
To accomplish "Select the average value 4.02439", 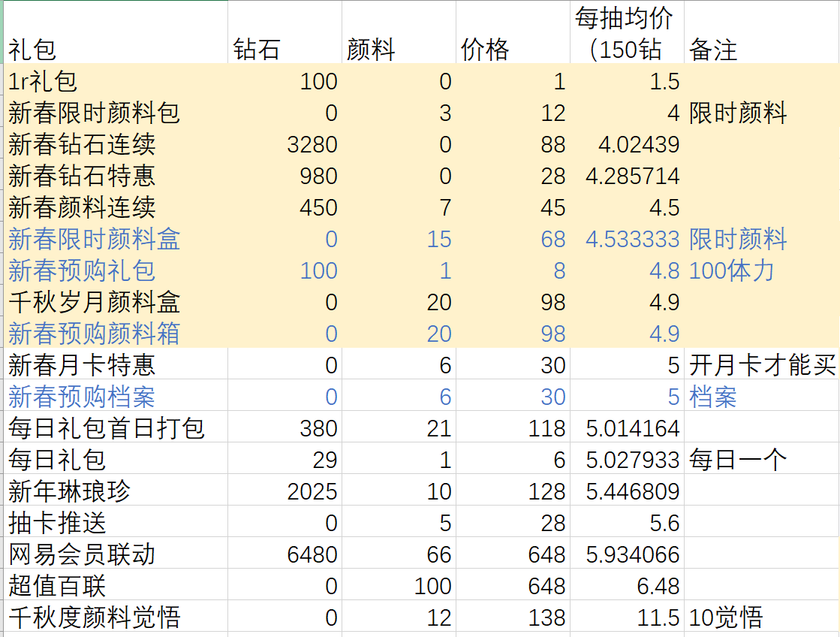I will [639, 145].
